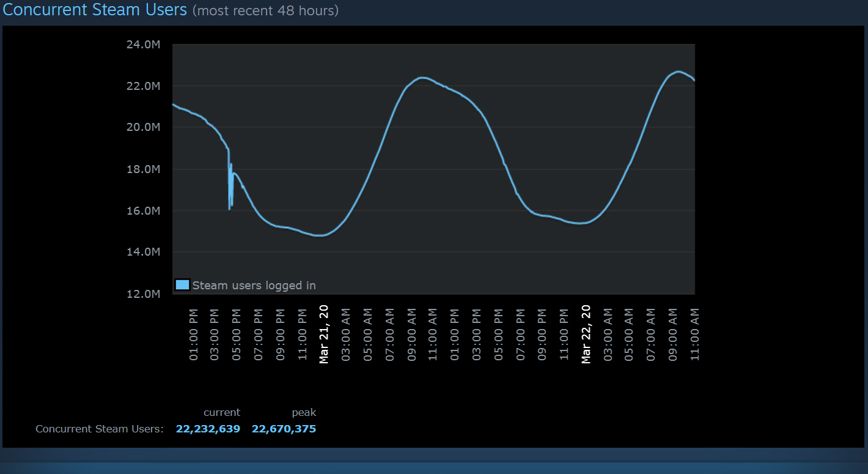
Task: Click the "Mar 21, 20" date axis label
Action: [x=324, y=334]
